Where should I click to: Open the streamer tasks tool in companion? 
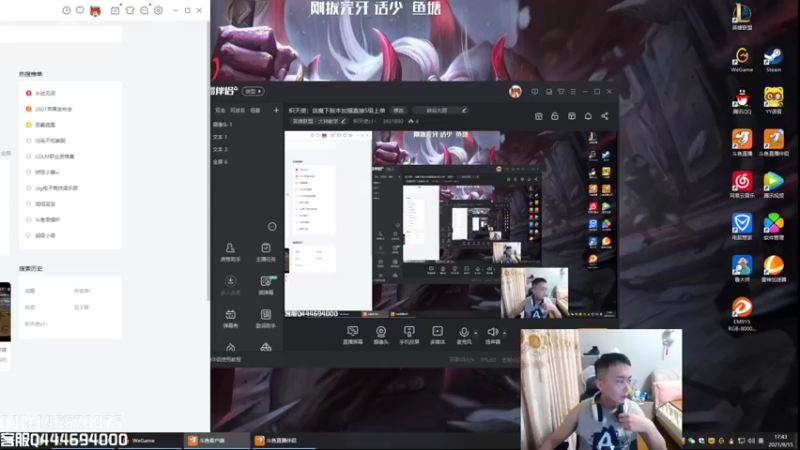click(266, 252)
